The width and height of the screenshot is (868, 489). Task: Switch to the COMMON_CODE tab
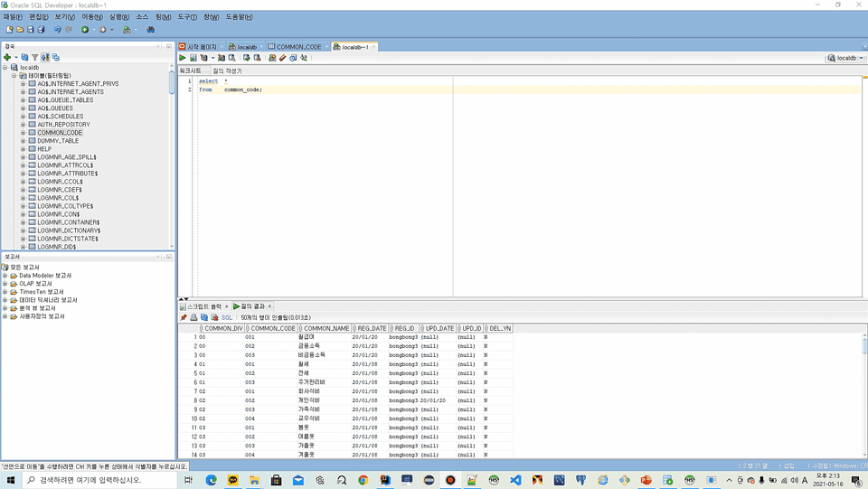pyautogui.click(x=298, y=47)
